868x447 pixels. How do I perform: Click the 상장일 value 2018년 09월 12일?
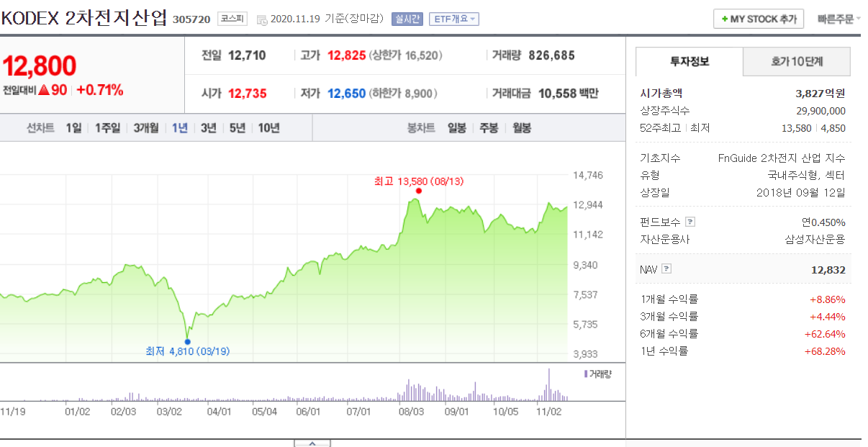(801, 193)
